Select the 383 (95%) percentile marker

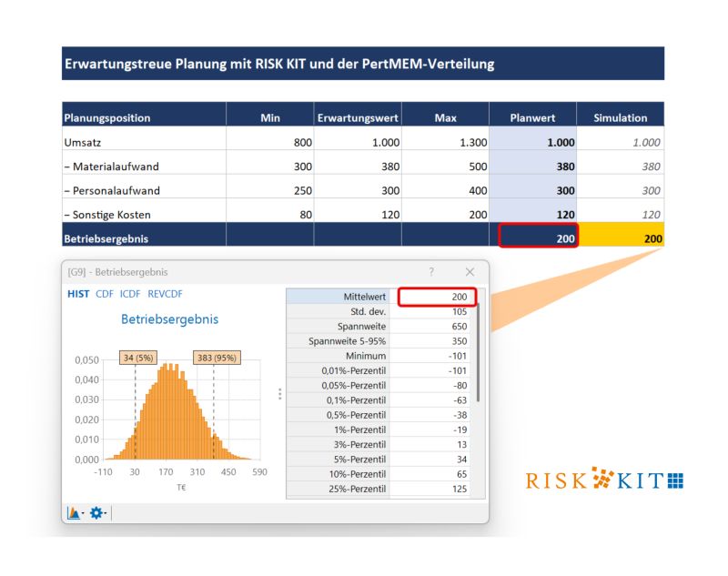(217, 358)
